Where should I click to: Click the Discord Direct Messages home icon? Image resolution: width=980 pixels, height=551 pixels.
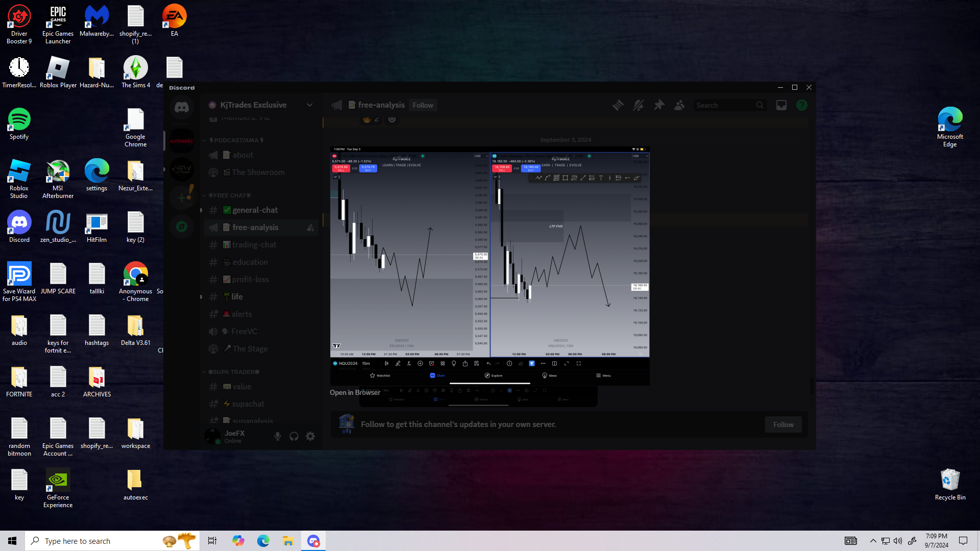(x=182, y=107)
